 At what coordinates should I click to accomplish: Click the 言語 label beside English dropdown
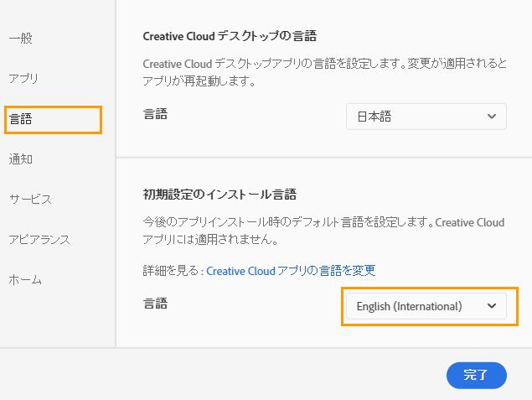coord(155,304)
